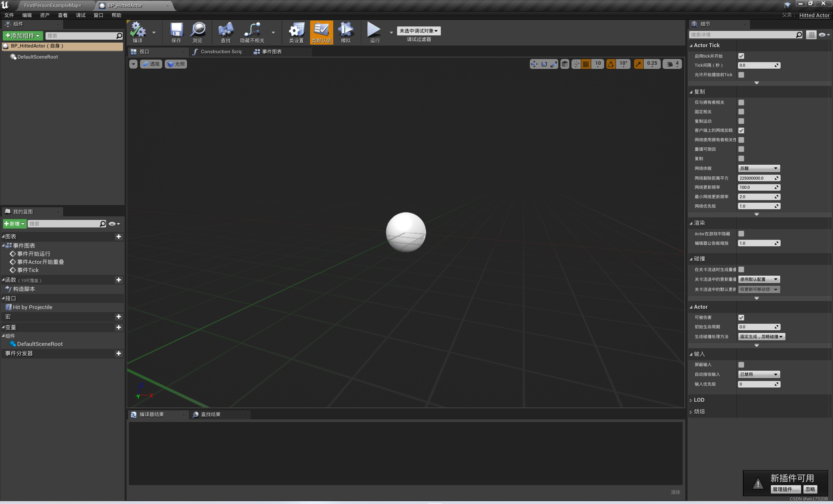Open 未选中调试对象 debug object dropdown
Viewport: 833px width, 504px height.
(418, 31)
